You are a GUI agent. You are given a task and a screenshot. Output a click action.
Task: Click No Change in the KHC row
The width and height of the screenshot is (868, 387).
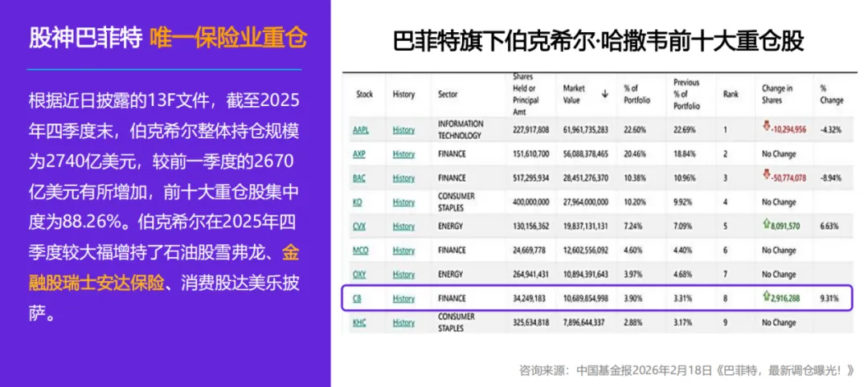(778, 322)
